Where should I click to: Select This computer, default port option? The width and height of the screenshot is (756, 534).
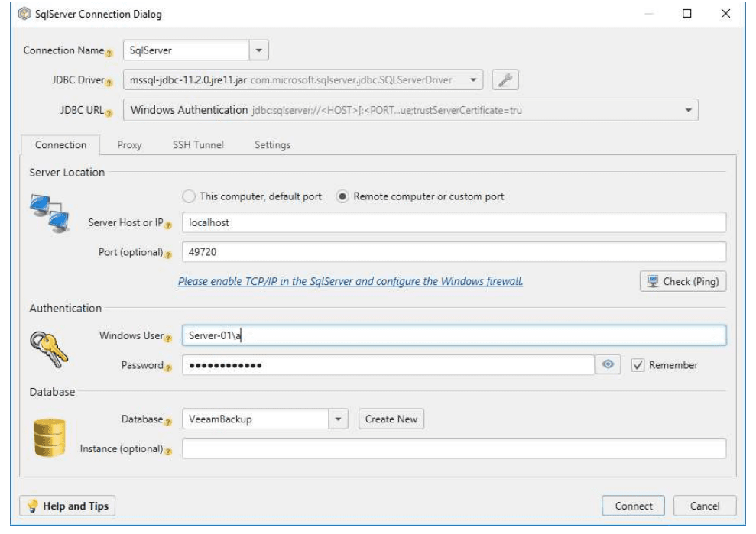pyautogui.click(x=189, y=196)
